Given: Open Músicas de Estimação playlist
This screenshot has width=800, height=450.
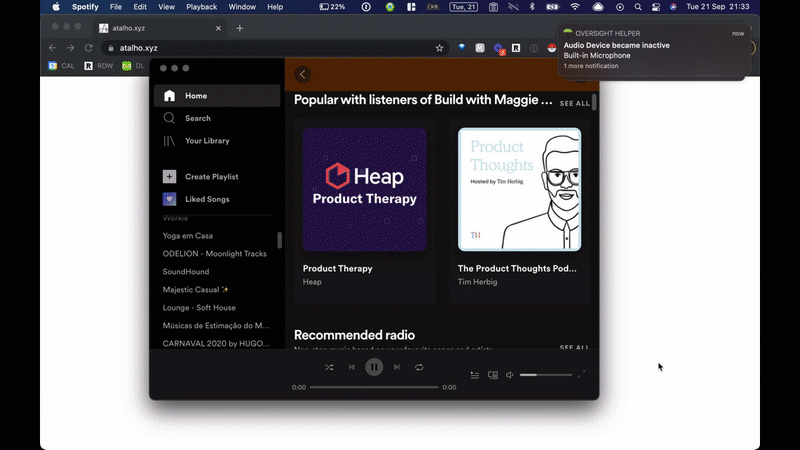Looking at the screenshot, I should point(216,326).
